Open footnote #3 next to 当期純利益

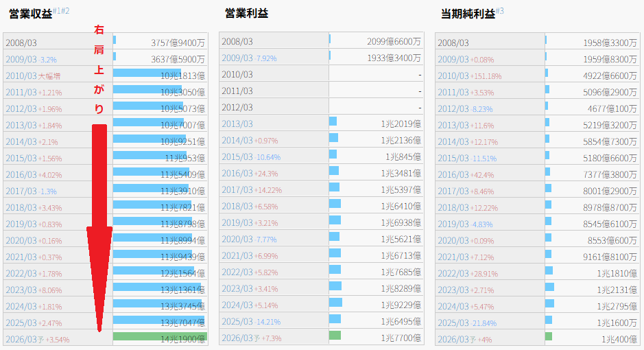(500, 11)
